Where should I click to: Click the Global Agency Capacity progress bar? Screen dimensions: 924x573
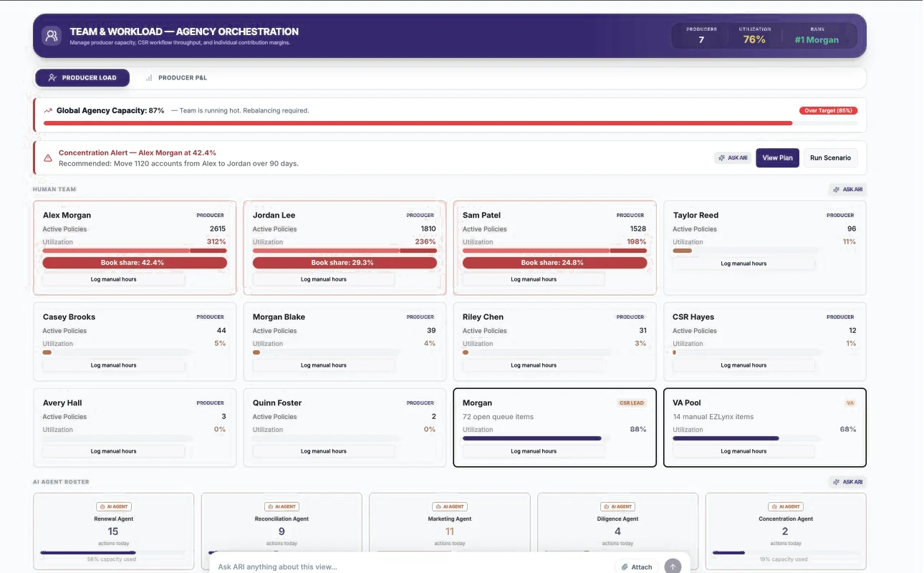[x=451, y=123]
